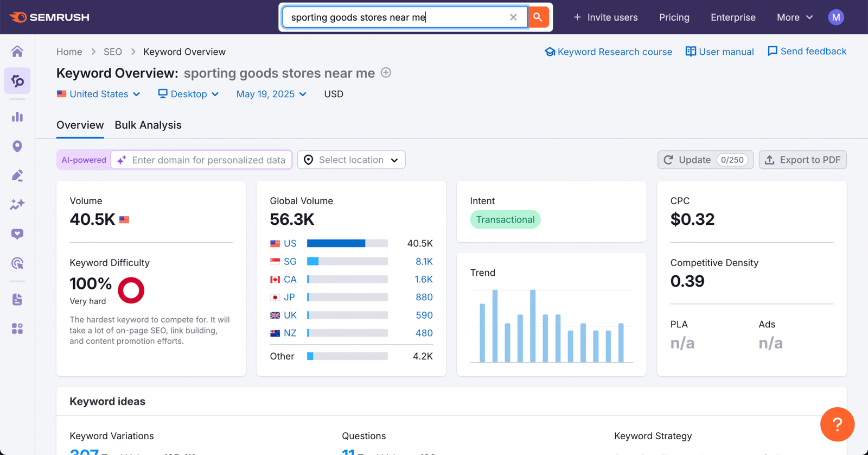Open the AI sparkle sidebar icon
Screen dimensions: 868x455
17,204
